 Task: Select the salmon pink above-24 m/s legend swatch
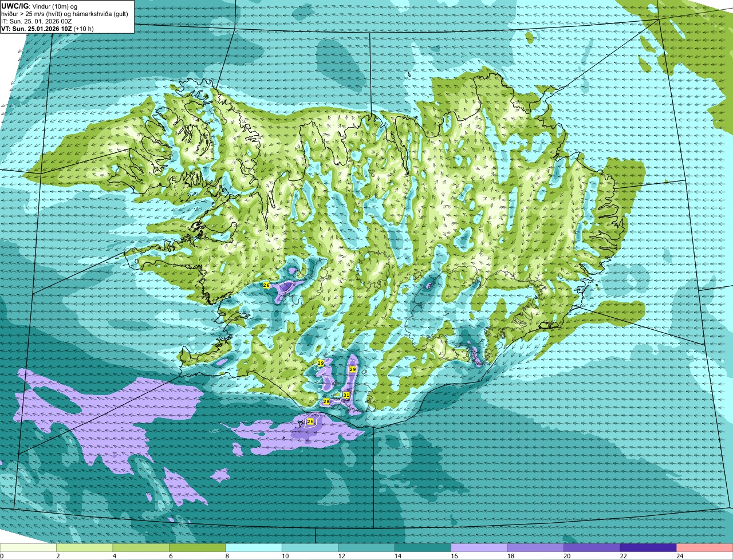tap(705, 547)
